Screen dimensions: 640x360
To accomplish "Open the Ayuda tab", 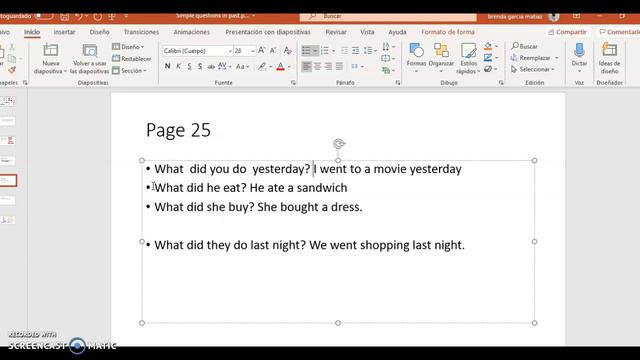I will (397, 32).
